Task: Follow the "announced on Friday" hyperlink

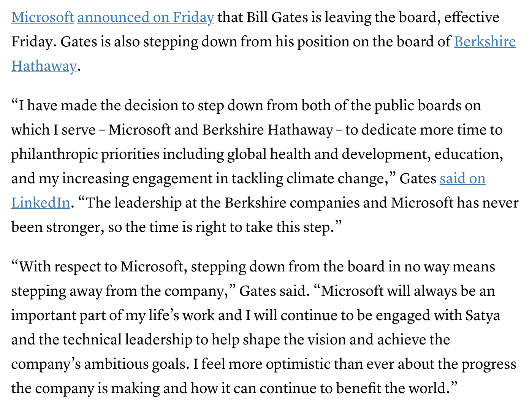Action: 146,17
